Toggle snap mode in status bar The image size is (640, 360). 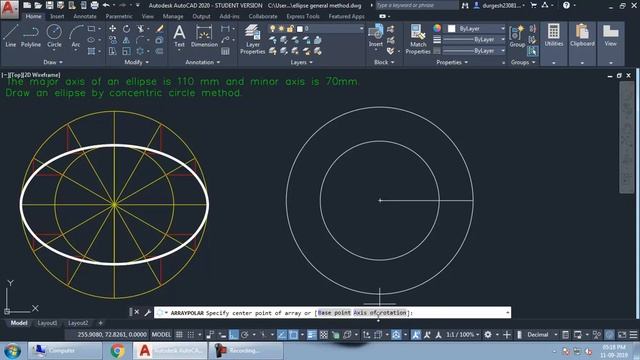(191, 335)
